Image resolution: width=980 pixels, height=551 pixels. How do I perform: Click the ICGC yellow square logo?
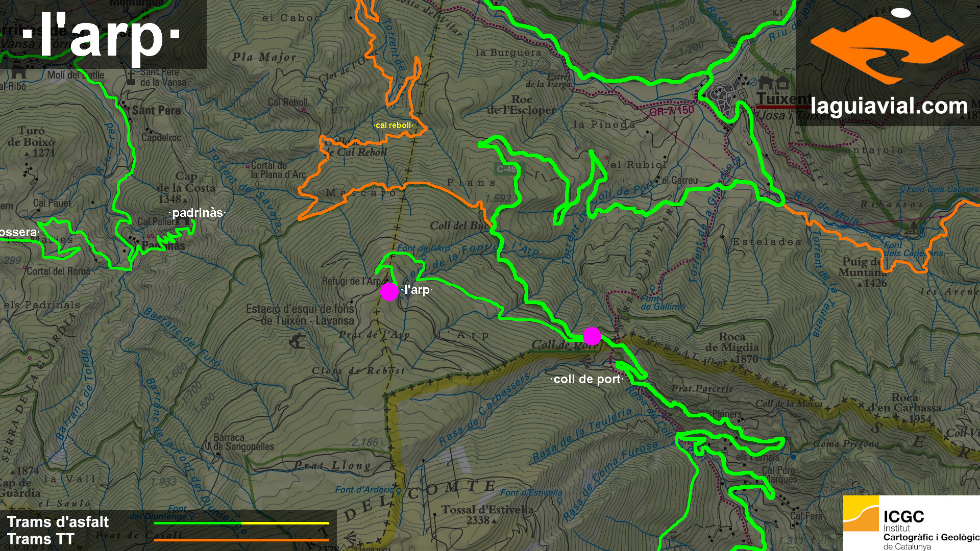click(x=861, y=514)
